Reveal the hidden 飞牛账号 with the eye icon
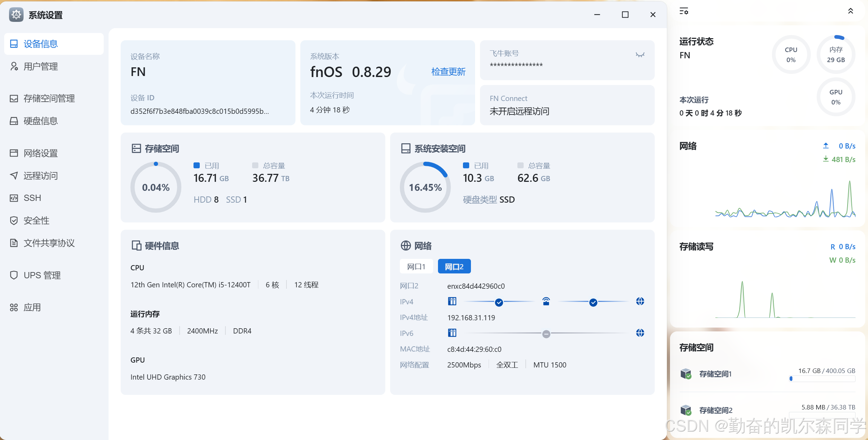 [x=640, y=55]
